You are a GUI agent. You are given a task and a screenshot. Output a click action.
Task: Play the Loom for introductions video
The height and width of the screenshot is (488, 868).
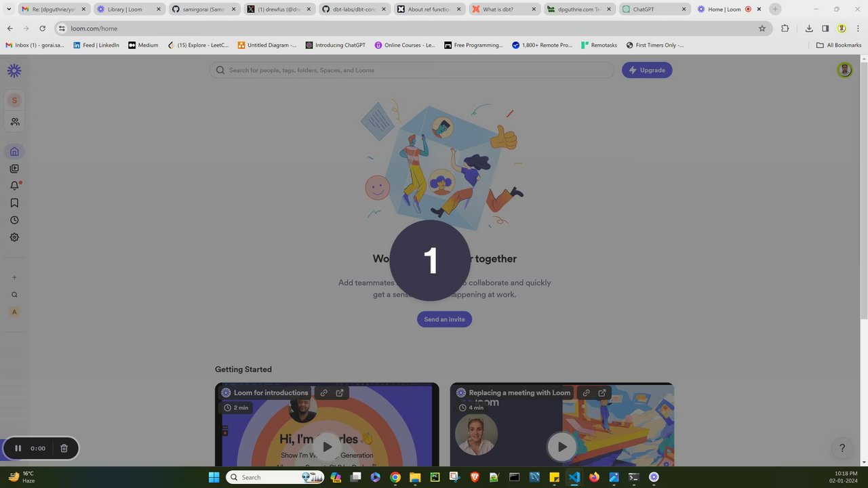(x=327, y=447)
